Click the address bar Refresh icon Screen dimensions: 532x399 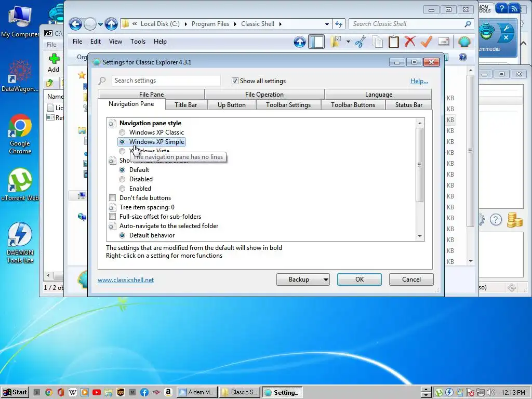[339, 24]
